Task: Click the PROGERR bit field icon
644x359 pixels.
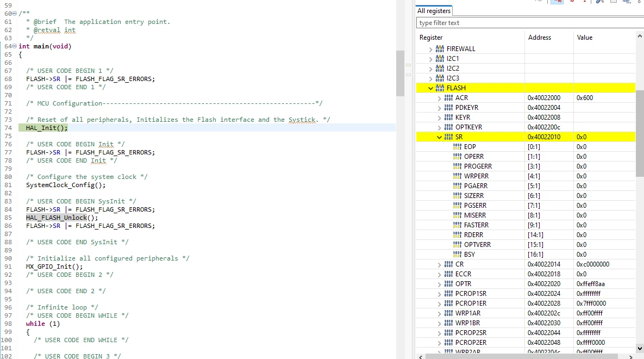Action: coord(457,166)
